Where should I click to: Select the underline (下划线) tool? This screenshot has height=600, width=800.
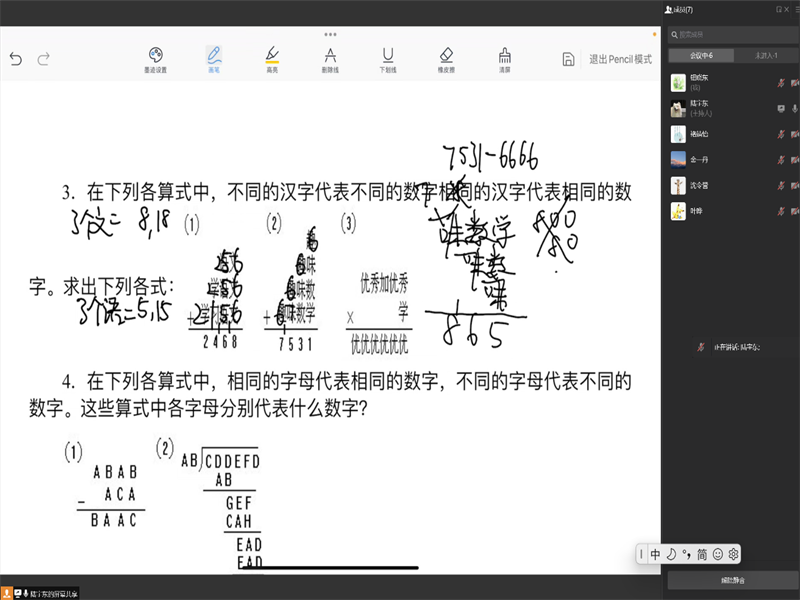[388, 58]
